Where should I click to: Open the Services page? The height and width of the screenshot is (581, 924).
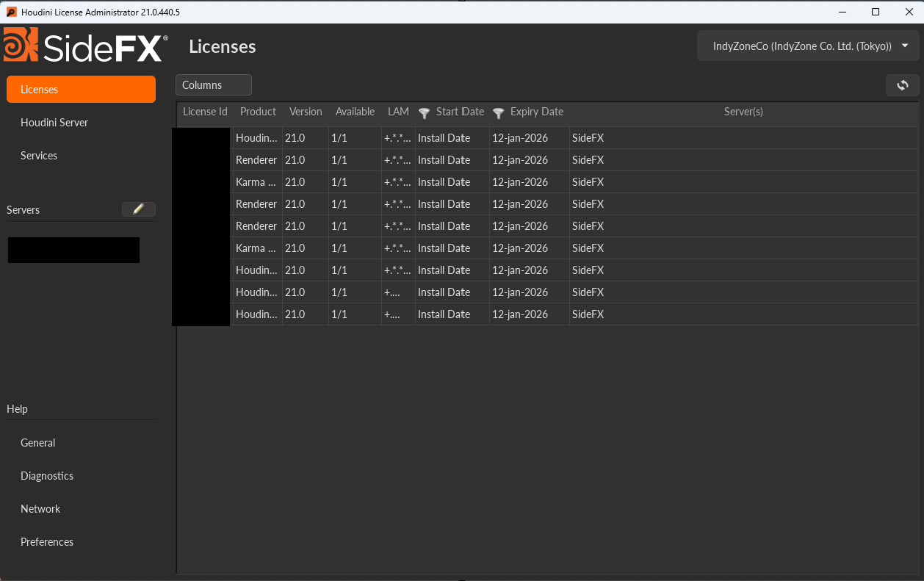pyautogui.click(x=39, y=156)
